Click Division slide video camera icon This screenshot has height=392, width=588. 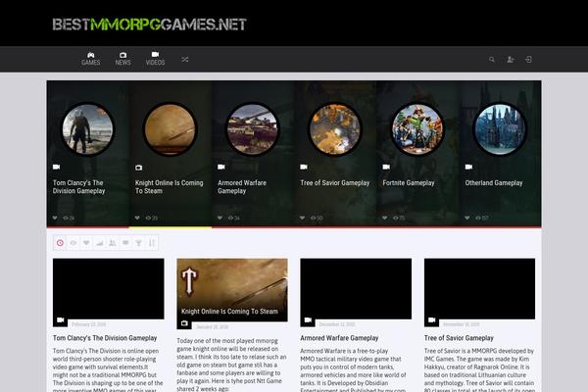tap(56, 167)
